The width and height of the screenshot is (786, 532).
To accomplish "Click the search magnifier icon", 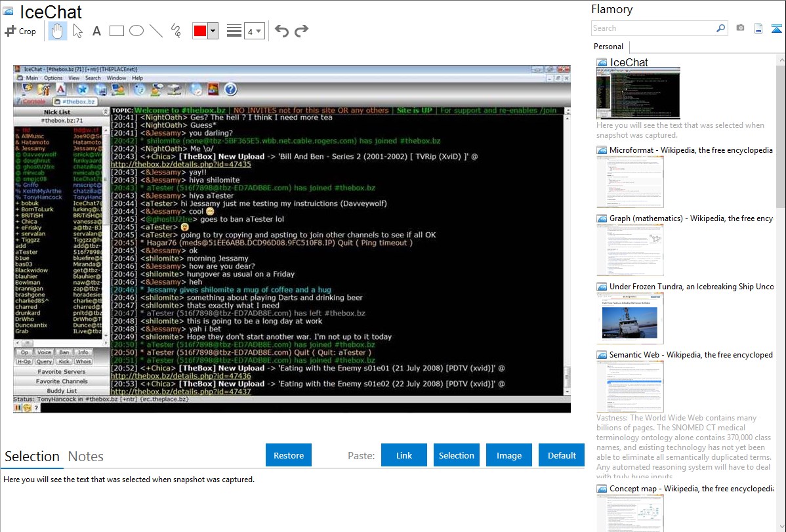I will point(721,28).
